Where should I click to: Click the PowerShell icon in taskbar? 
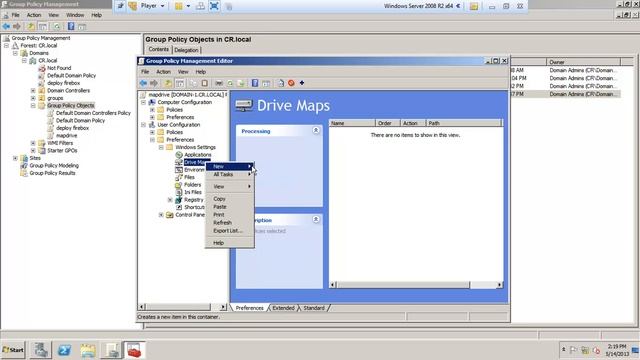pyautogui.click(x=64, y=350)
